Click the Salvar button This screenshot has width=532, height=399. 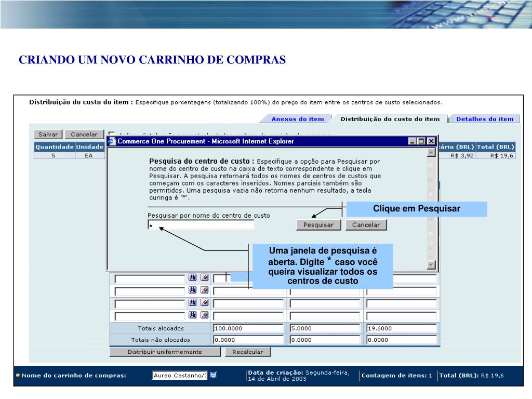[x=48, y=135]
